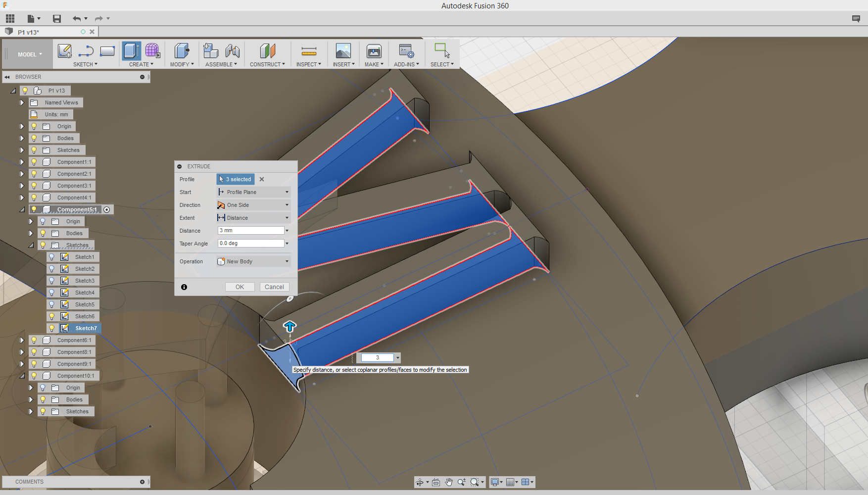
Task: Select the Create Form tool icon
Action: (x=152, y=50)
